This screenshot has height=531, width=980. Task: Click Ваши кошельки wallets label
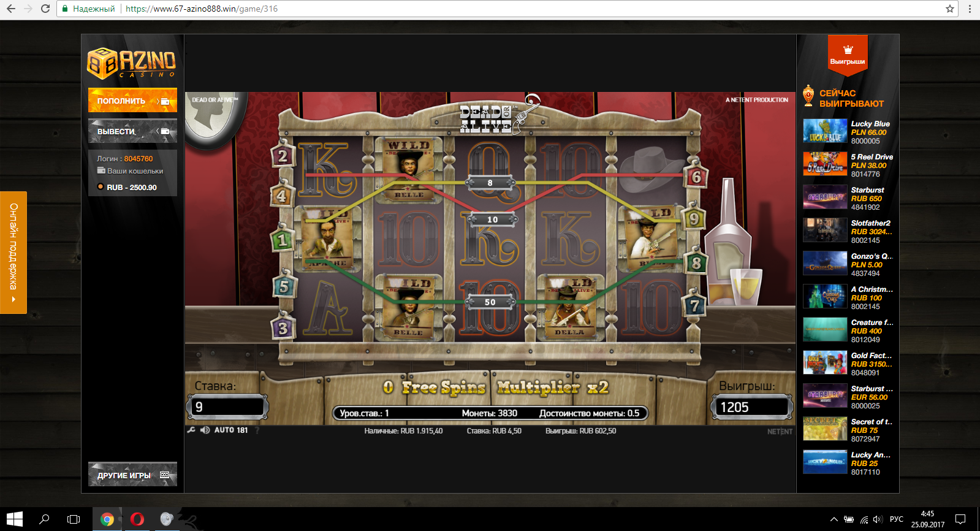(x=135, y=171)
